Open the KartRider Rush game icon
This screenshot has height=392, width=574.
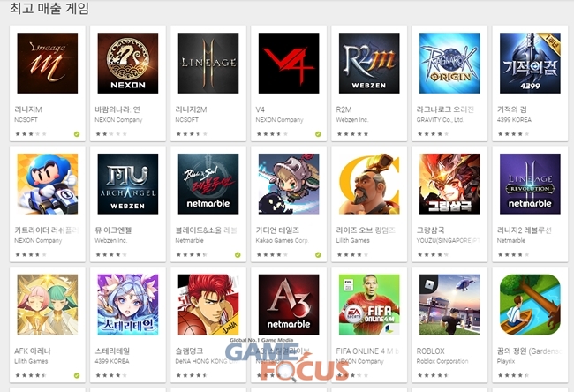47,184
